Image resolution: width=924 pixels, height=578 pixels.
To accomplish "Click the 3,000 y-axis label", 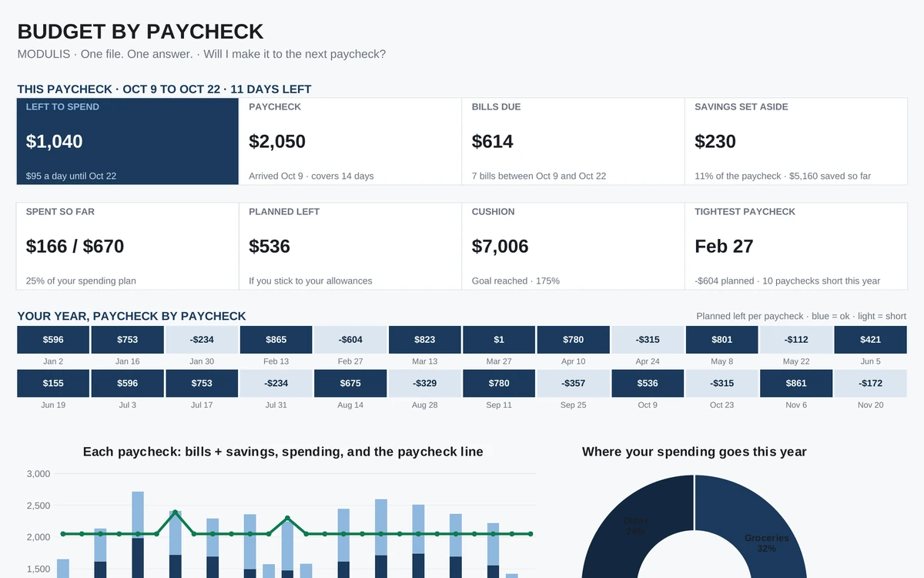I will point(38,474).
